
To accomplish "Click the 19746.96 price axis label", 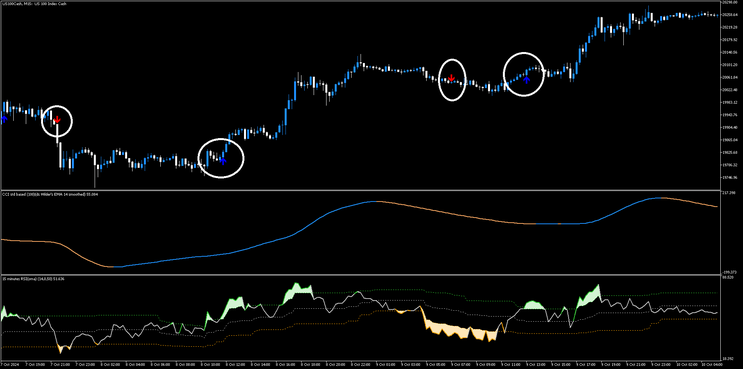I will point(730,178).
